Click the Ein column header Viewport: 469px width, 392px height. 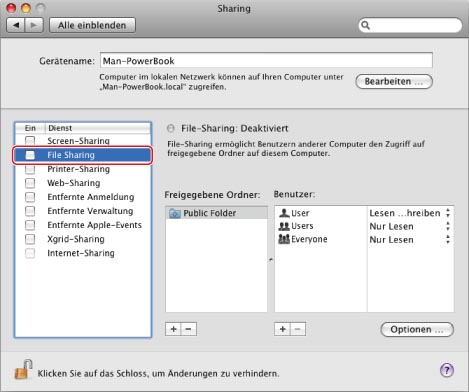30,128
